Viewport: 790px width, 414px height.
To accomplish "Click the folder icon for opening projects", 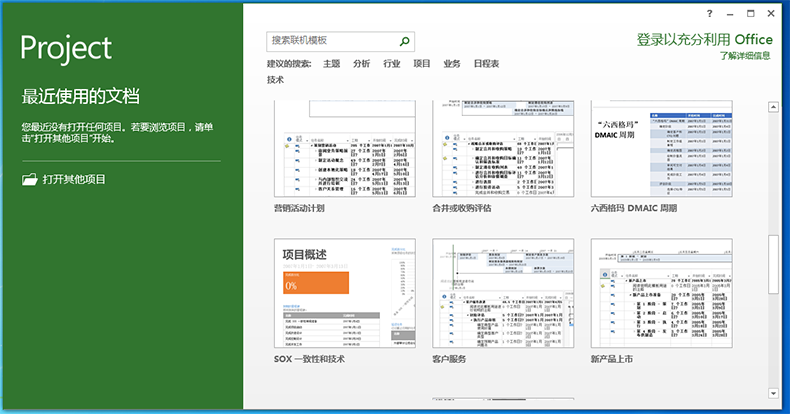I will coord(30,179).
